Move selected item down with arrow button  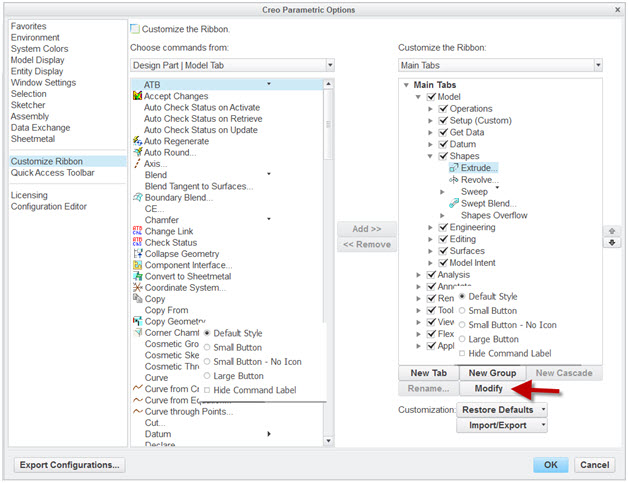point(612,243)
